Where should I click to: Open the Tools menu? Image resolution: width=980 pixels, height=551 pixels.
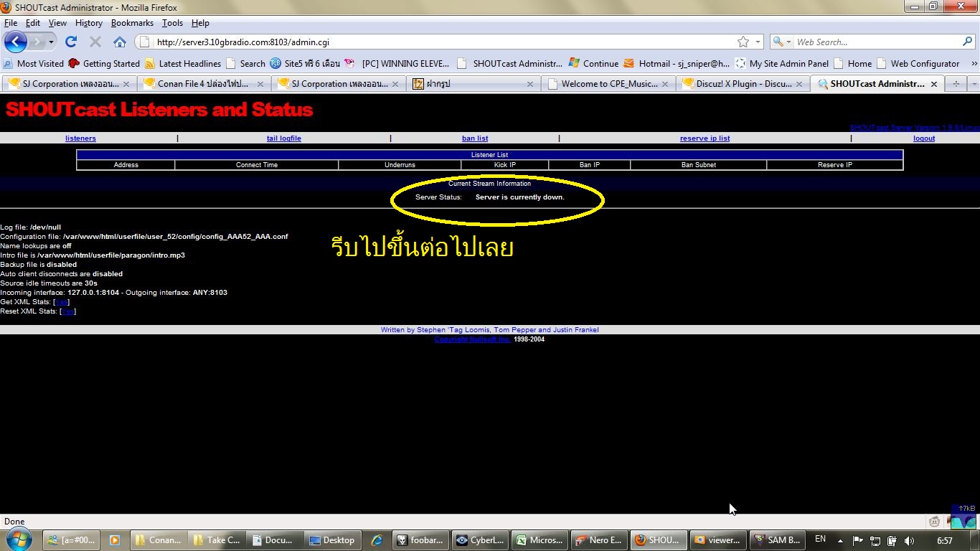(172, 23)
